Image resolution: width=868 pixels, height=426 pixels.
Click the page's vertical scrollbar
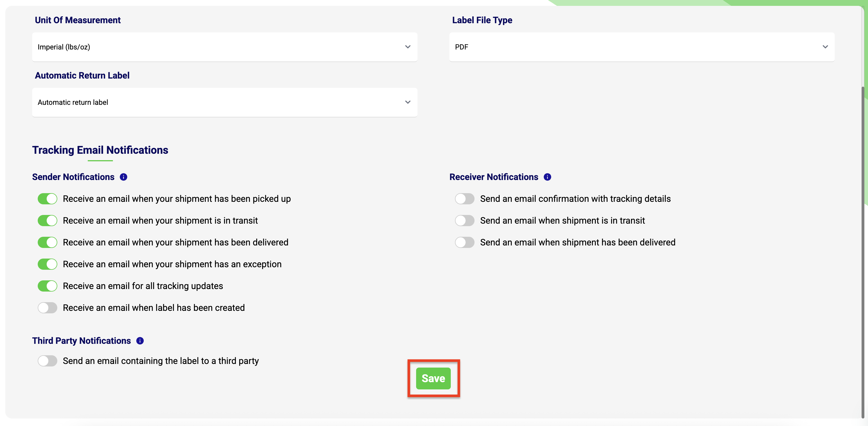click(864, 236)
